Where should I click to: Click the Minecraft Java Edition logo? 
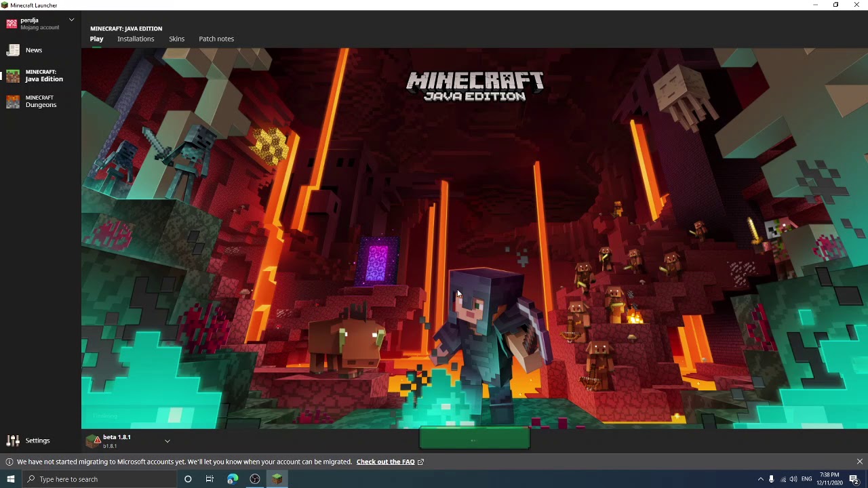pos(475,87)
